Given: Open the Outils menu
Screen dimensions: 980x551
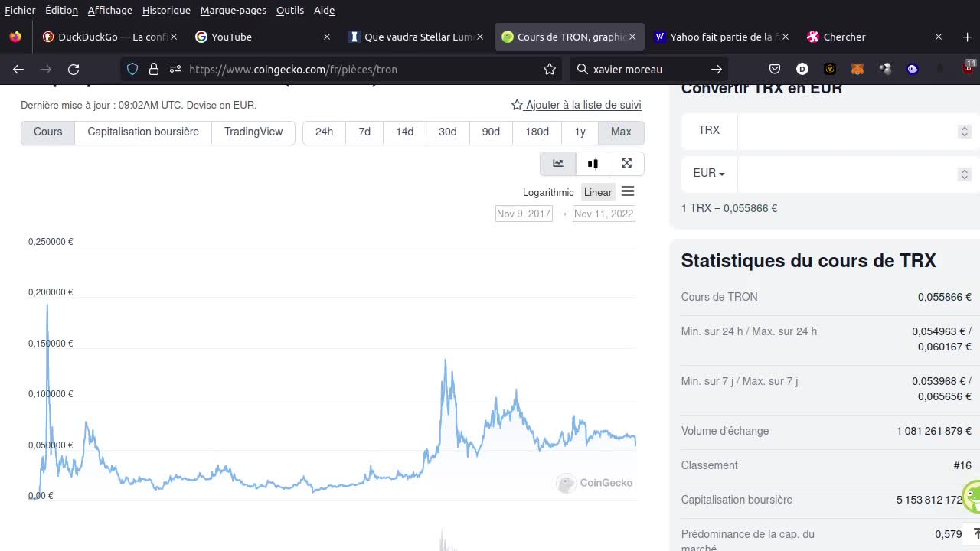Looking at the screenshot, I should coord(290,10).
